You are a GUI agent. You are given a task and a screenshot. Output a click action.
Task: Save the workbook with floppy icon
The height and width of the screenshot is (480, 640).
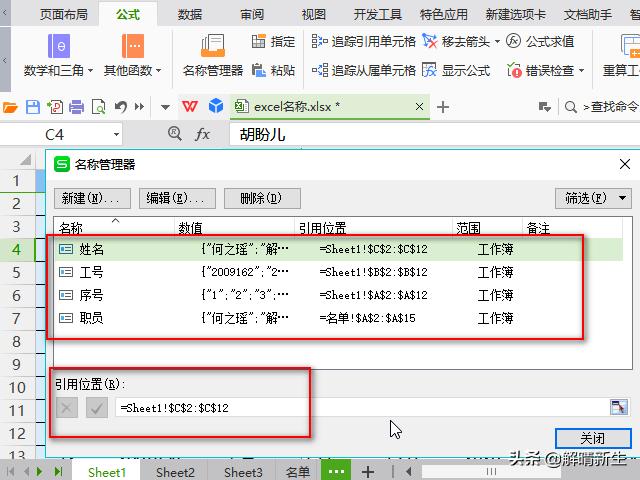pos(33,107)
